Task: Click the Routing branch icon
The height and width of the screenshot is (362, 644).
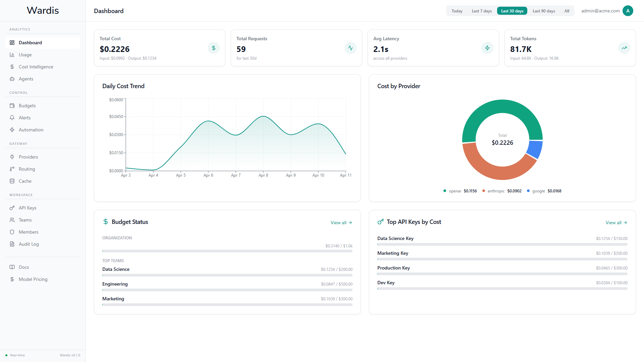Action: [x=12, y=169]
